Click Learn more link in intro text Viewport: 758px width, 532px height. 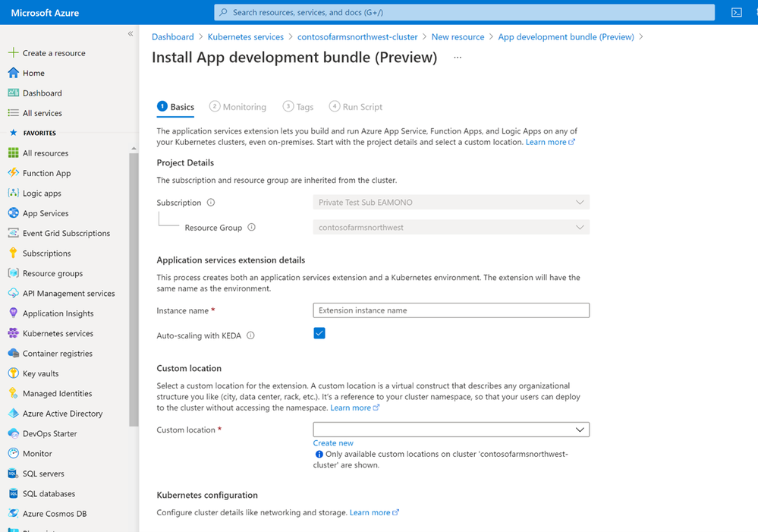coord(550,142)
